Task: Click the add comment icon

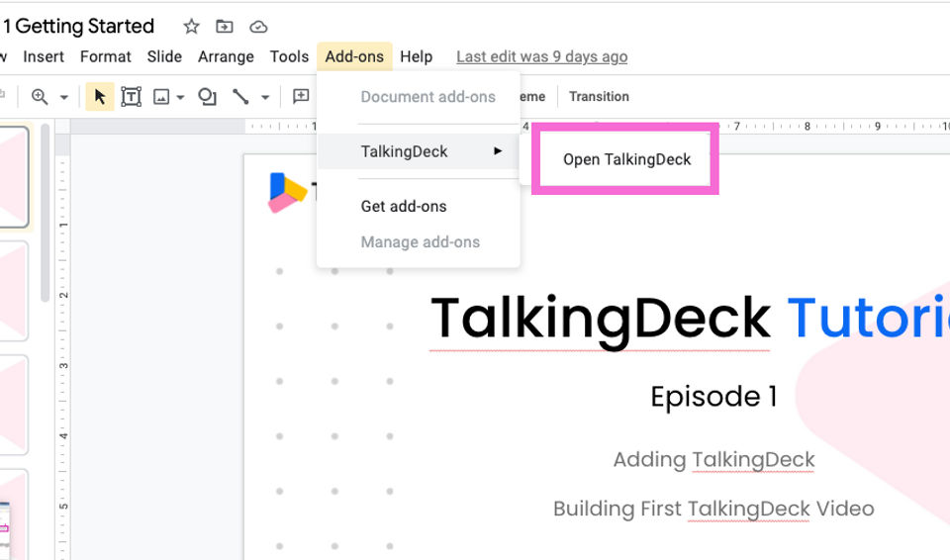Action: 301,96
